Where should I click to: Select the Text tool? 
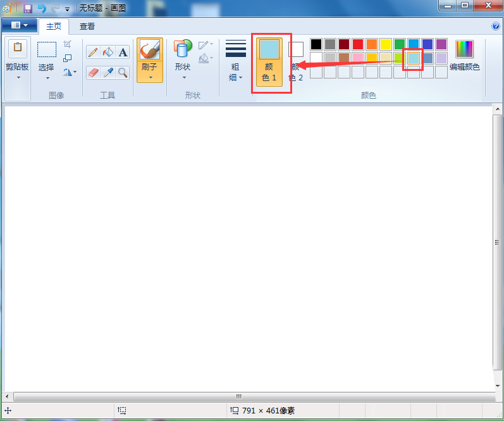click(x=123, y=52)
